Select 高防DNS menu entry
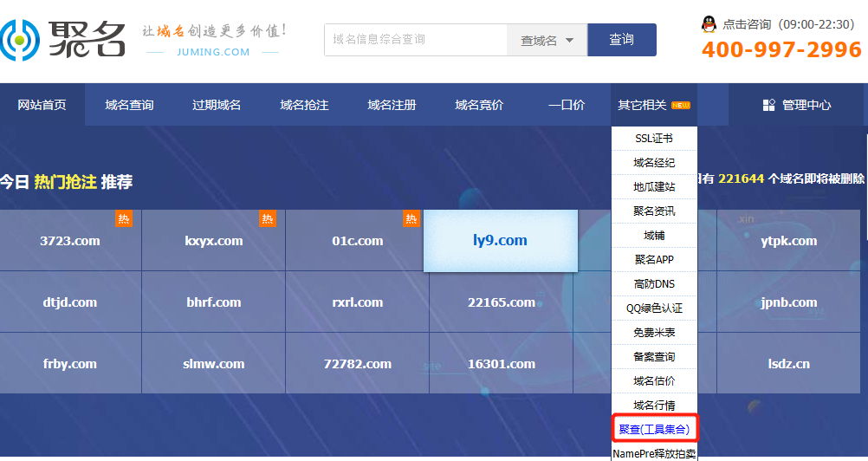The height and width of the screenshot is (461, 868). tap(654, 284)
